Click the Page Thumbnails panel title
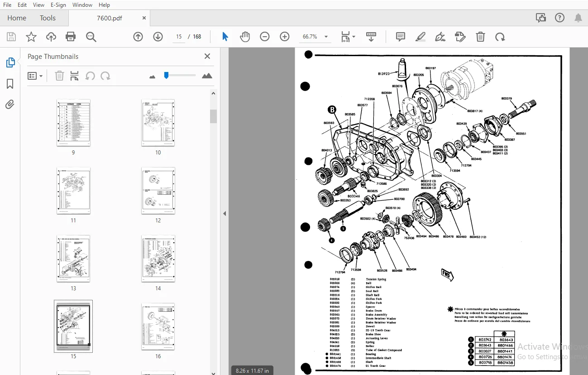 (53, 57)
